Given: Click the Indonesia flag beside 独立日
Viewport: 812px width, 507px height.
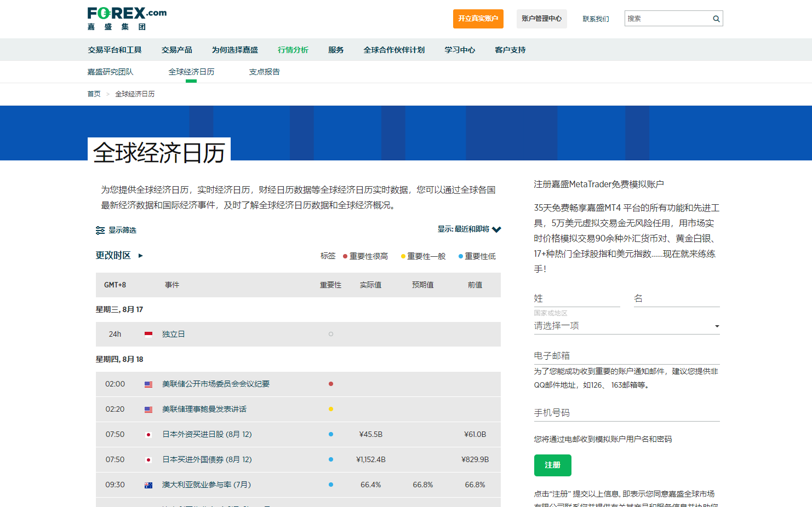Looking at the screenshot, I should (x=148, y=334).
